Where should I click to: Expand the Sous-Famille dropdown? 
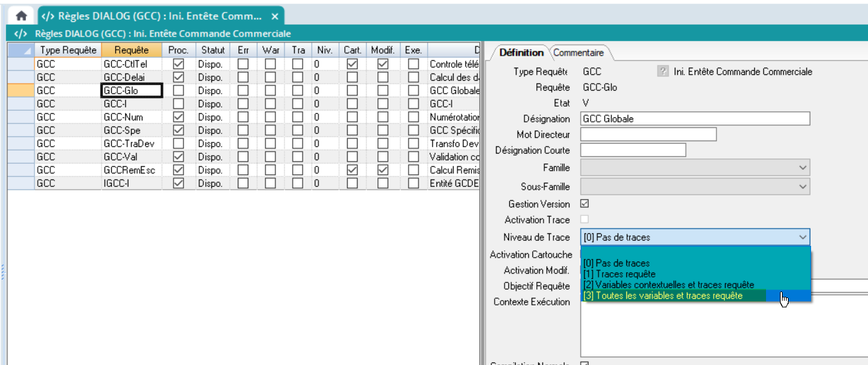(802, 187)
